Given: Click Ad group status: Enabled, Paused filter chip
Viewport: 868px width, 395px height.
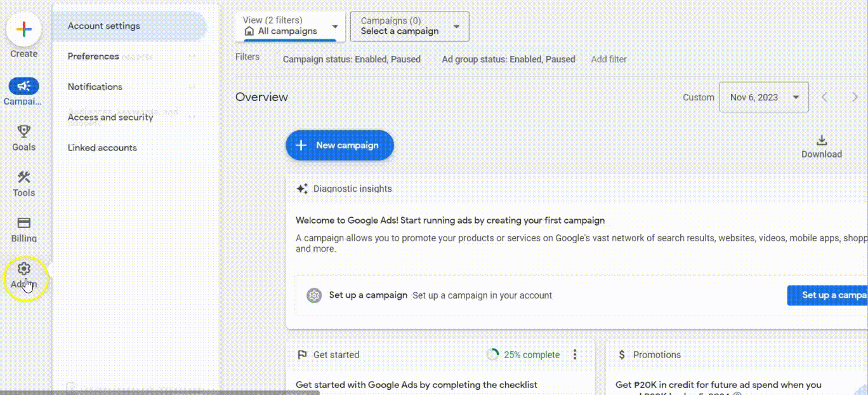Looking at the screenshot, I should pyautogui.click(x=508, y=59).
